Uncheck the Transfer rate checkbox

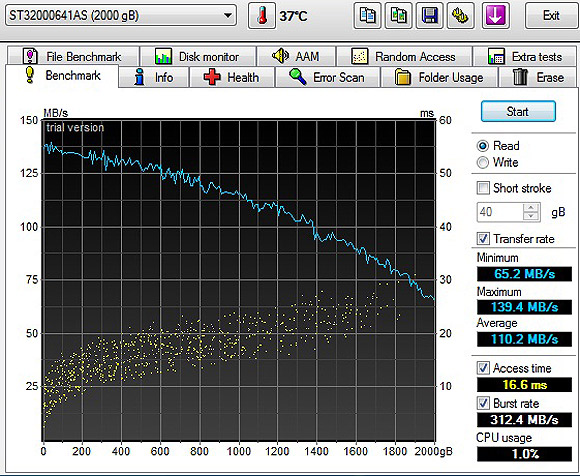pyautogui.click(x=483, y=239)
